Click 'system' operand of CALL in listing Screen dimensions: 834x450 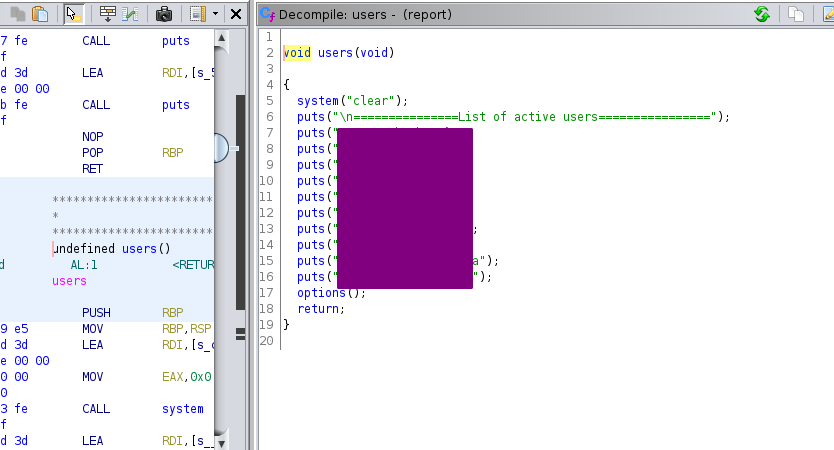(182, 409)
